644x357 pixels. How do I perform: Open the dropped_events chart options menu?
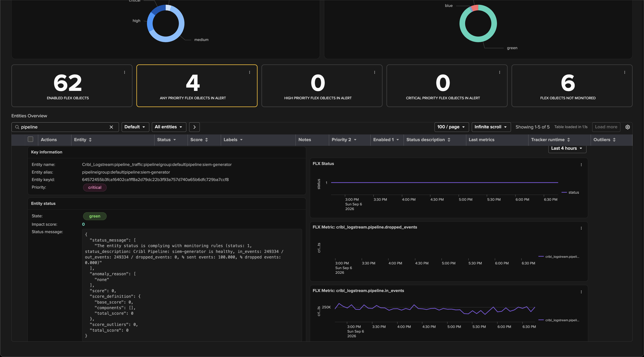tap(581, 228)
